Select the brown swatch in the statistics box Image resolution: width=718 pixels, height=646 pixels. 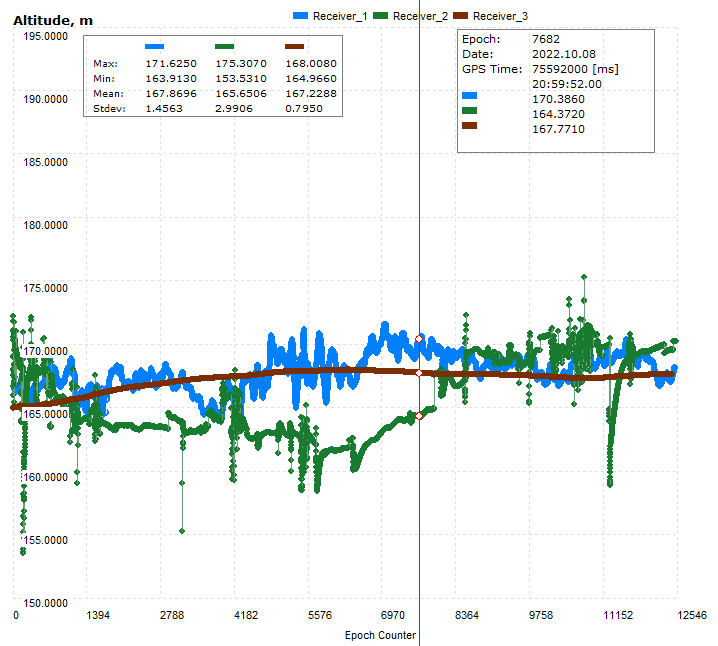click(x=295, y=46)
